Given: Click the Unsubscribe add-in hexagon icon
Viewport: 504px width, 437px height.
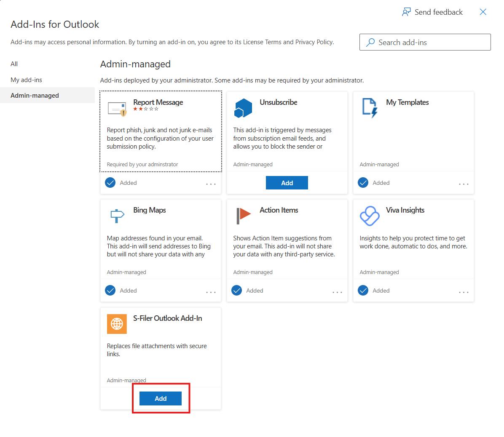Looking at the screenshot, I should point(243,108).
